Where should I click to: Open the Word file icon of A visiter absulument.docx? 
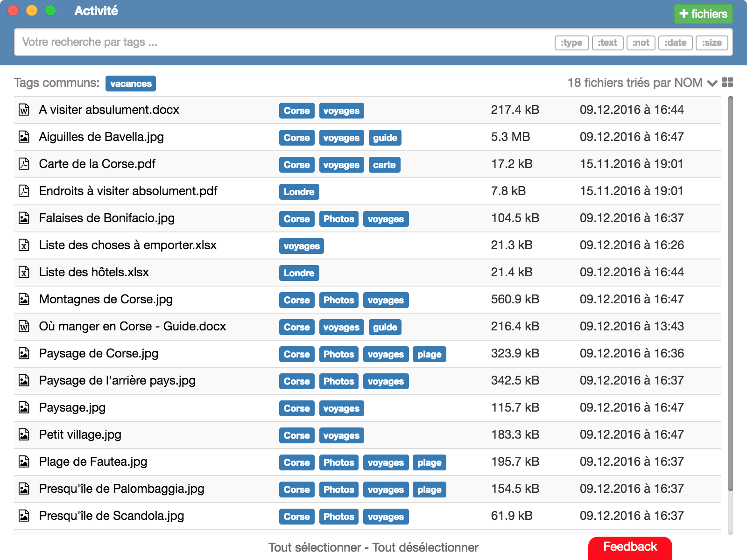click(x=24, y=110)
